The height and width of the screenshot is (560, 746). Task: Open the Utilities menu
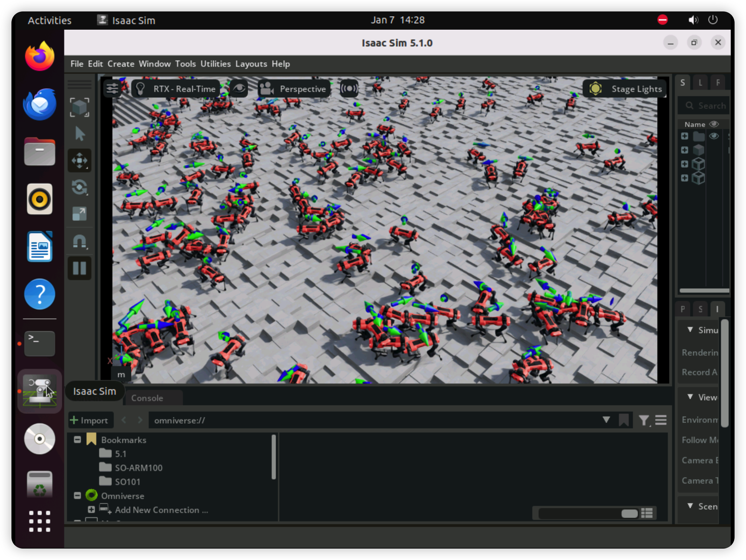[215, 64]
